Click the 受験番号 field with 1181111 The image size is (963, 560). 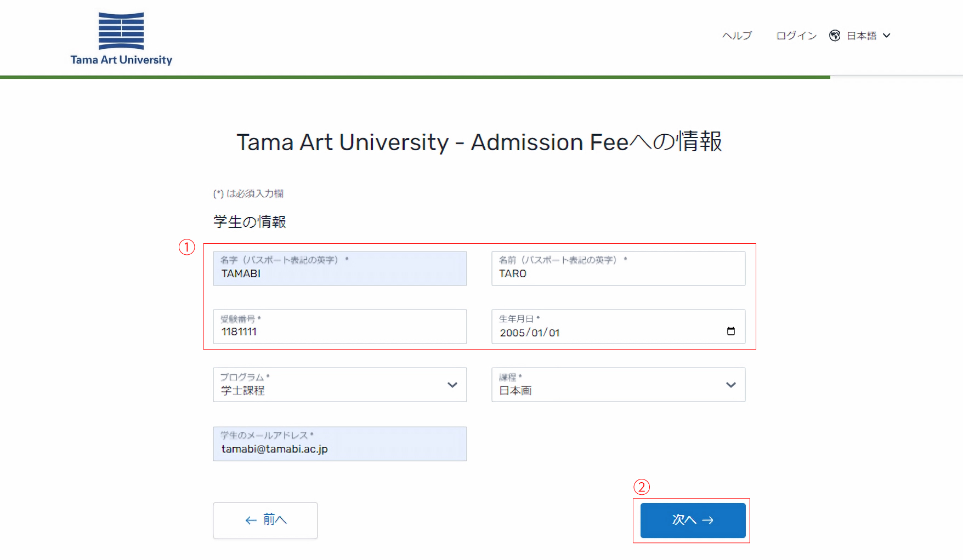(x=339, y=327)
